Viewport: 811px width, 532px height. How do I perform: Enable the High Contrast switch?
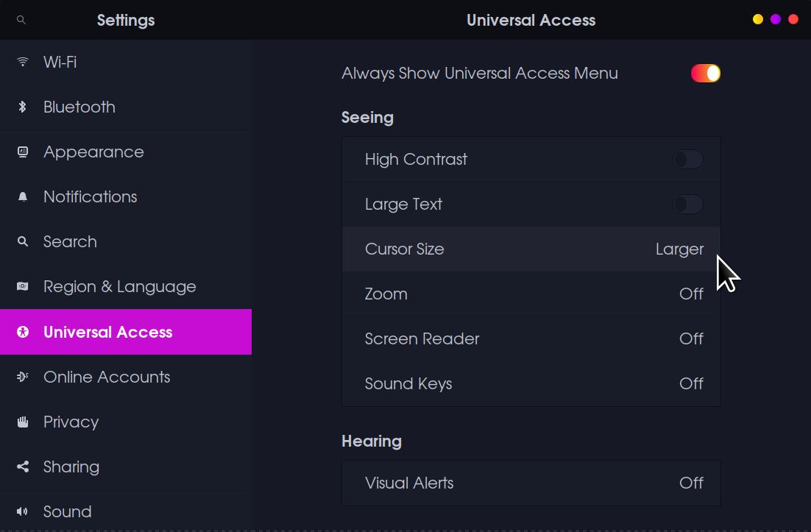pyautogui.click(x=688, y=160)
